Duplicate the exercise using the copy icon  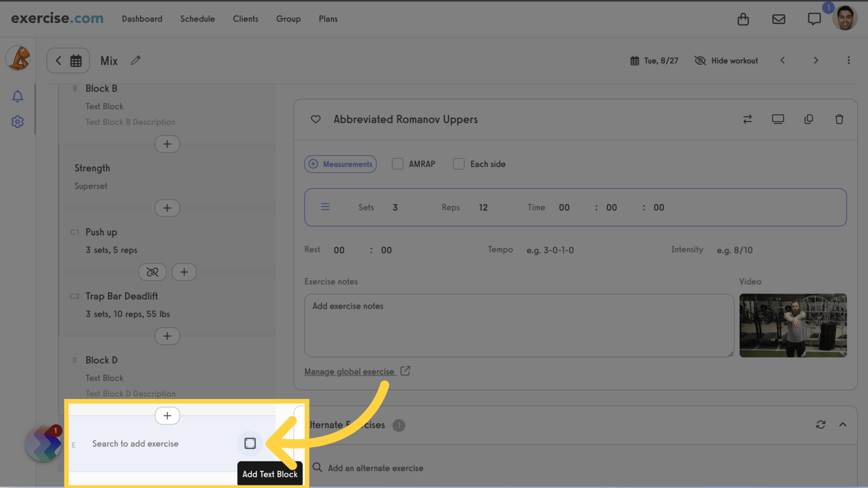pyautogui.click(x=808, y=119)
